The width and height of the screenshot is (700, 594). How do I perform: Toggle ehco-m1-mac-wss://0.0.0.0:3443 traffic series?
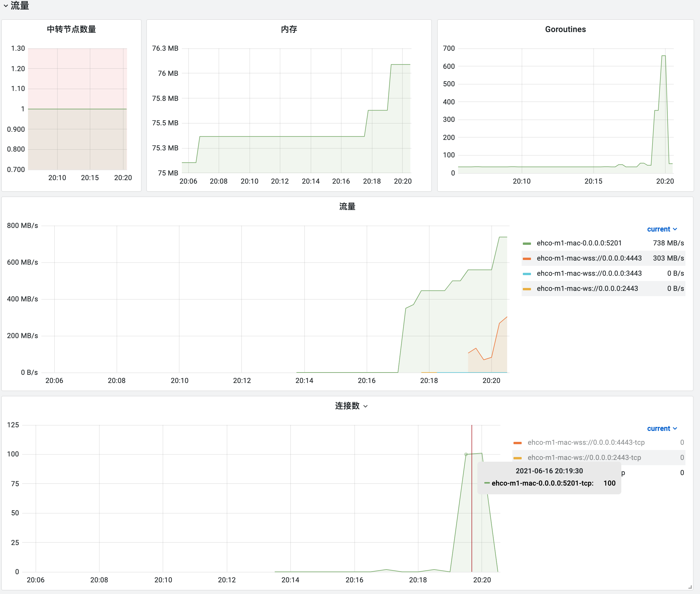tap(589, 273)
